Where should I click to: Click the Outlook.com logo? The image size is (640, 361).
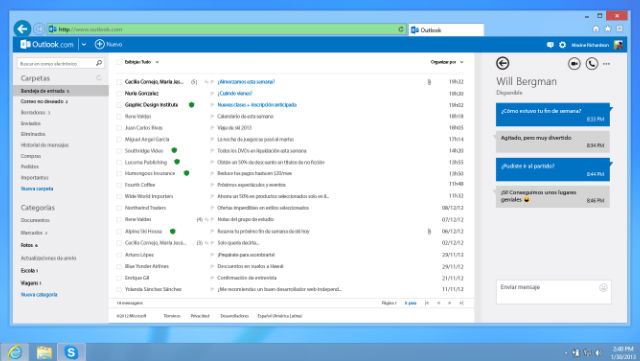[x=47, y=44]
